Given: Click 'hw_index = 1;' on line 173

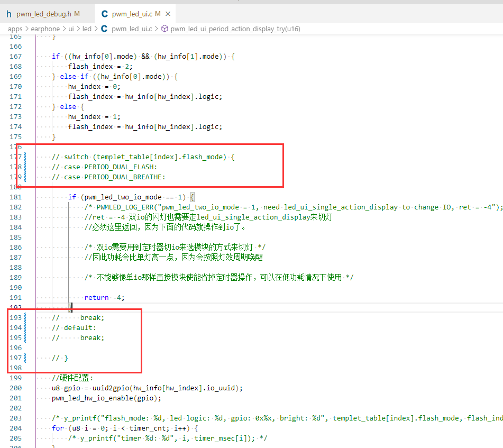Looking at the screenshot, I should point(94,117).
